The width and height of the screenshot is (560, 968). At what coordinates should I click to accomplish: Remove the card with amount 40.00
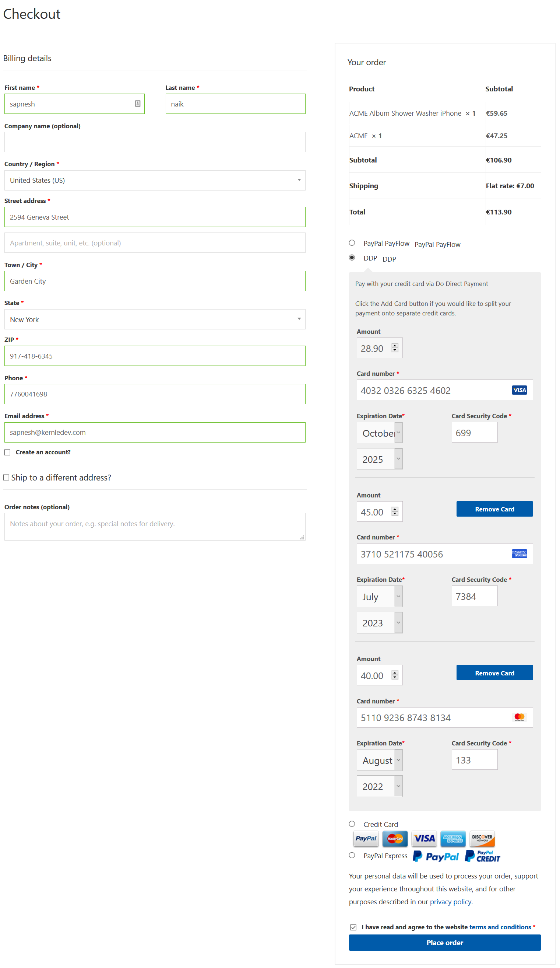tap(495, 673)
